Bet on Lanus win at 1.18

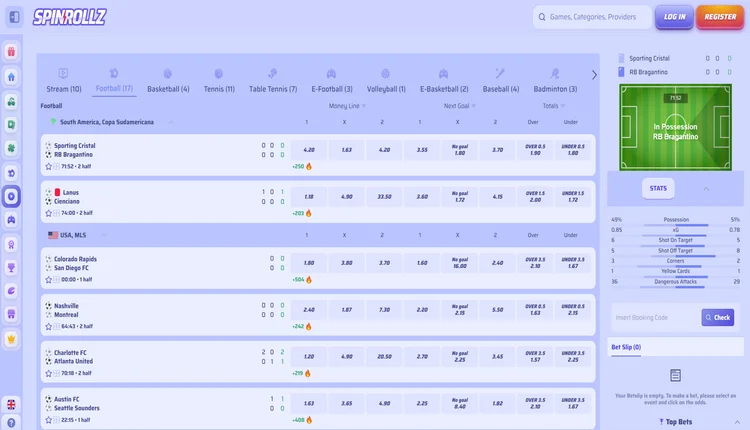click(309, 197)
